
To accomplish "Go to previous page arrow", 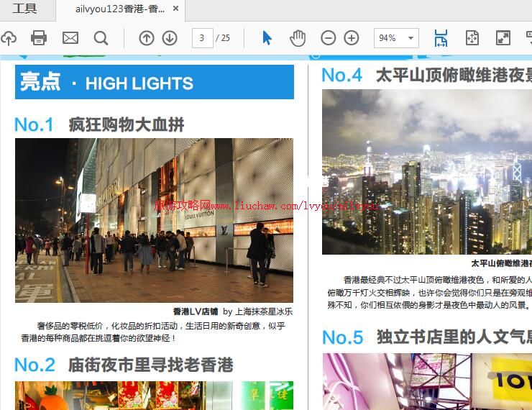I will 147,38.
